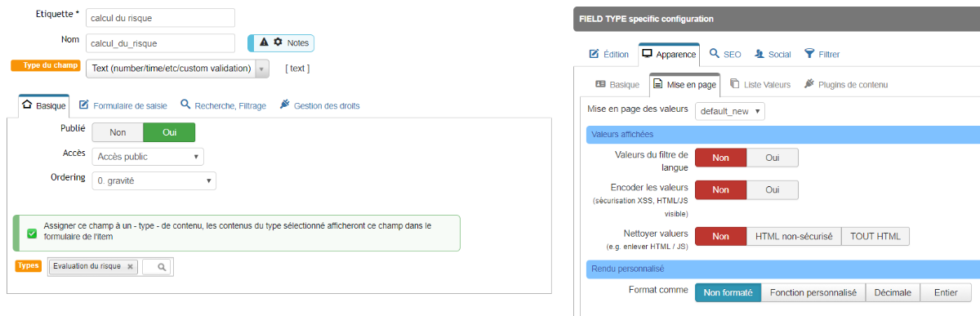Select Entier format option

click(x=946, y=292)
